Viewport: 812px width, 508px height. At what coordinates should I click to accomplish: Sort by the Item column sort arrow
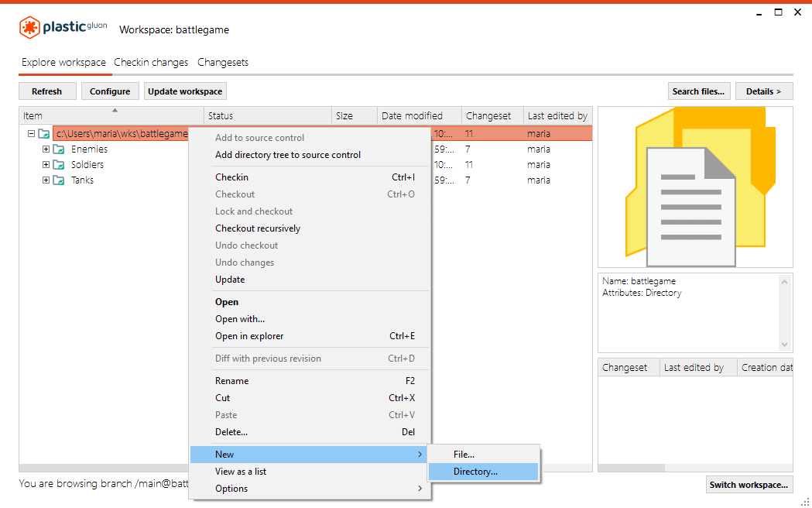click(115, 110)
